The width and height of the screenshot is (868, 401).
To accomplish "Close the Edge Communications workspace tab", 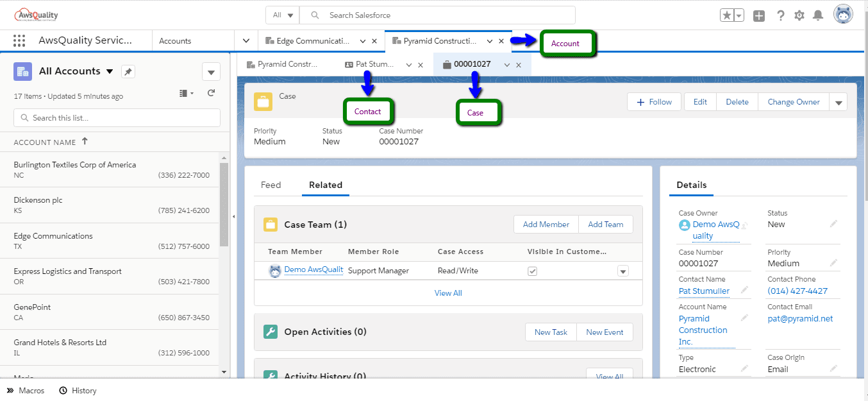I will 374,41.
